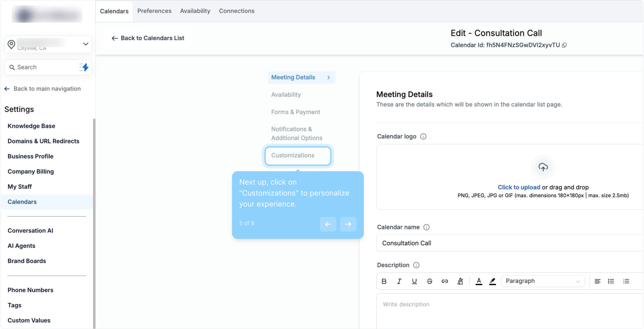Click the cloud upload icon for calendar logo
Image resolution: width=644 pixels, height=329 pixels.
(x=543, y=167)
